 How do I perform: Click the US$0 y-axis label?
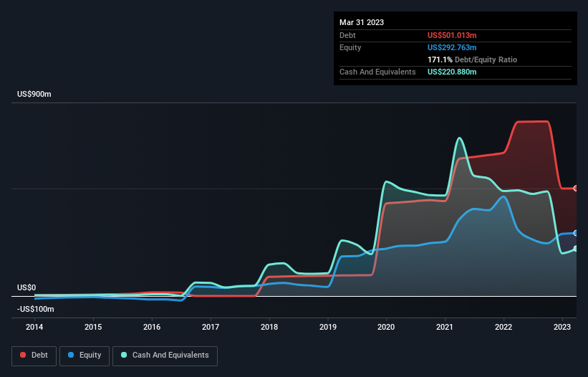coord(26,287)
